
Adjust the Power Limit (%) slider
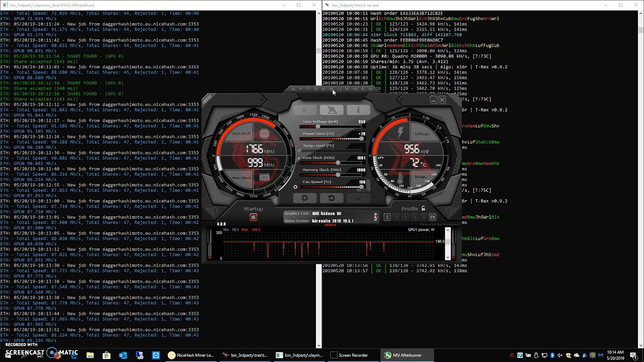point(332,138)
